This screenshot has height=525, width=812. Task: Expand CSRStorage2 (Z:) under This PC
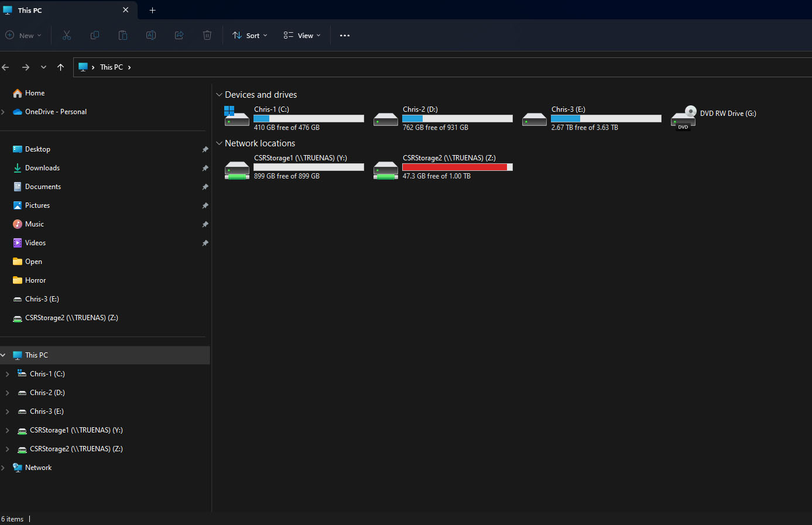click(7, 449)
